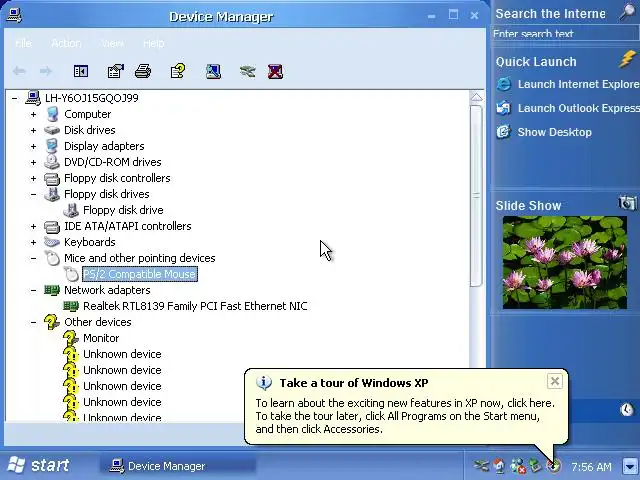Select PS/2 Compatible Mouse entry
The height and width of the screenshot is (480, 640).
point(140,274)
